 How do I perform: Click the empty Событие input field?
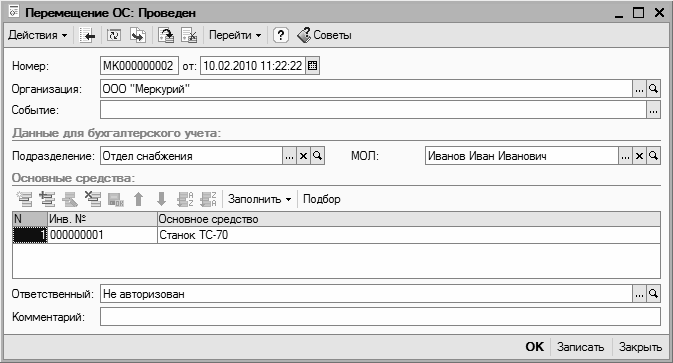[373, 110]
